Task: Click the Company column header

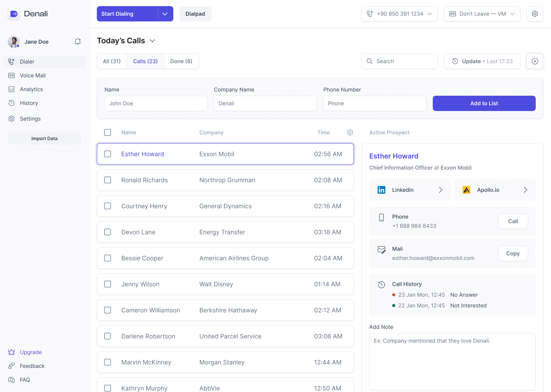Action: (211, 133)
